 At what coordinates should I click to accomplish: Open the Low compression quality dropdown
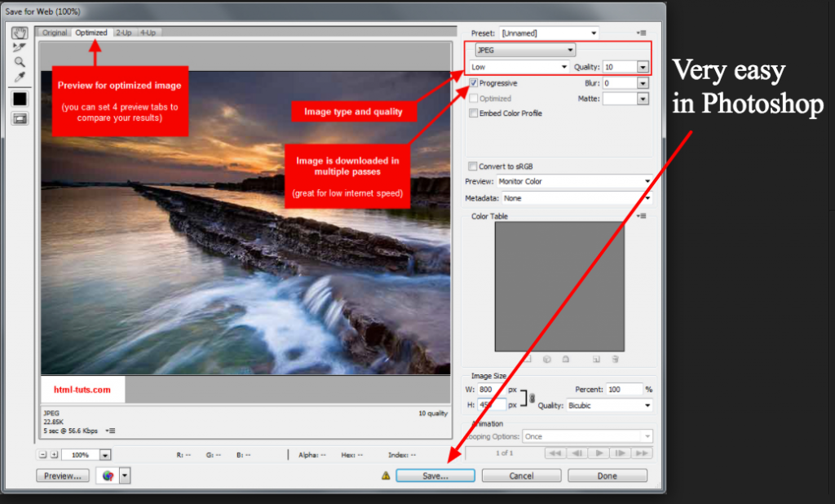(519, 67)
